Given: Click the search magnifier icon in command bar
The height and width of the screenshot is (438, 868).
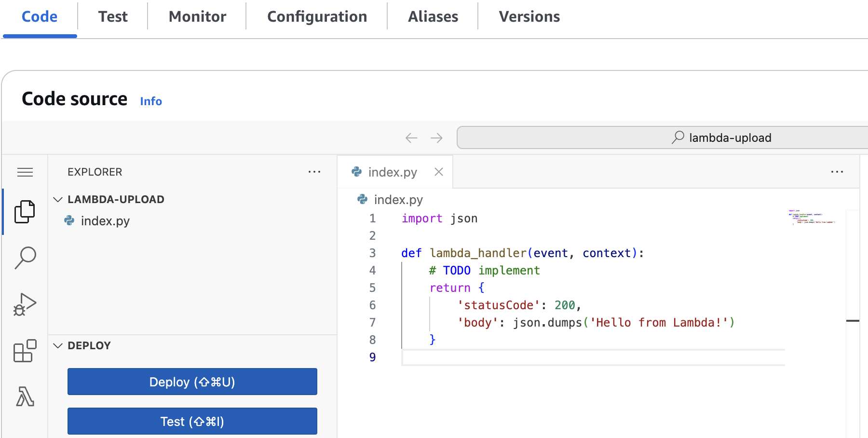Looking at the screenshot, I should [x=678, y=137].
